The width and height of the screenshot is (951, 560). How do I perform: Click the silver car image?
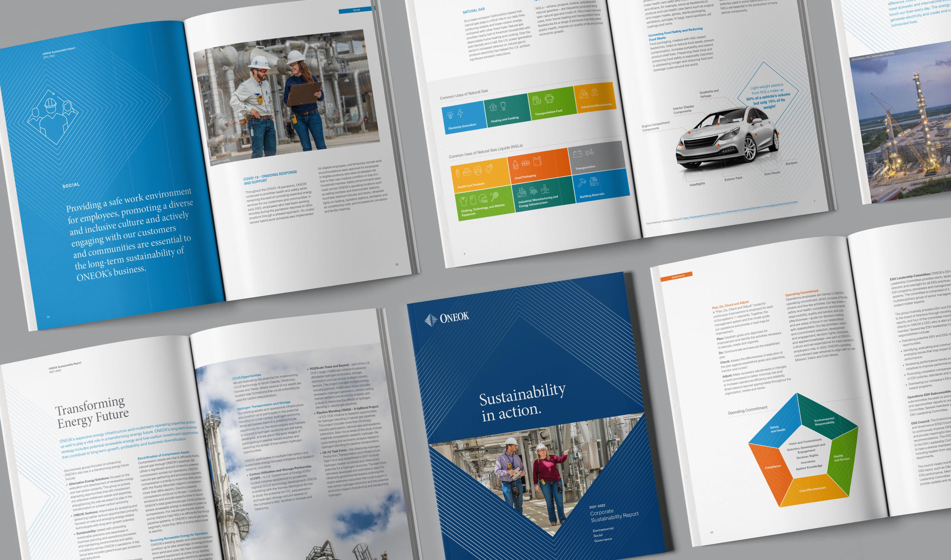click(x=728, y=136)
